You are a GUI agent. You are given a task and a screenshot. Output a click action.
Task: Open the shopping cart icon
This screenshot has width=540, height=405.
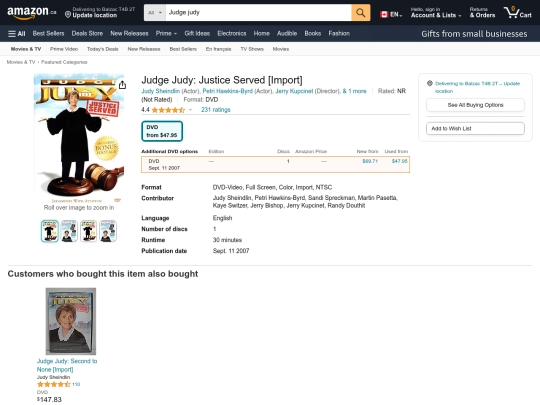click(x=518, y=13)
